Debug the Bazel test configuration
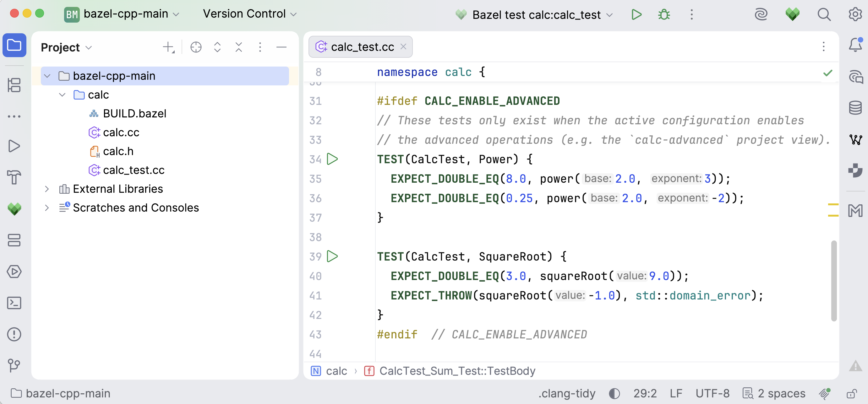The width and height of the screenshot is (868, 404). 664,14
